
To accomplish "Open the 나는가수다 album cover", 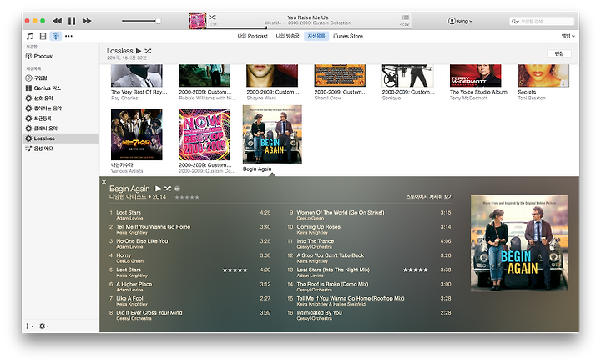I will click(136, 134).
